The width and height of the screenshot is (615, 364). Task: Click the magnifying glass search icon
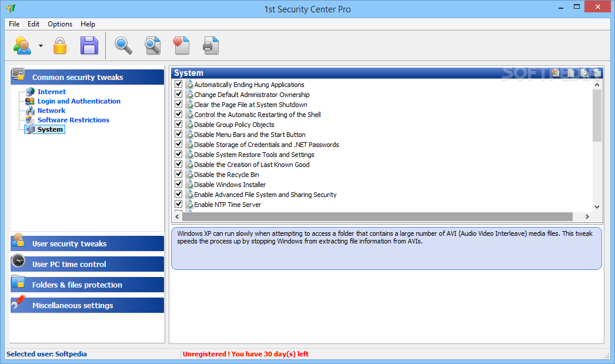click(123, 45)
